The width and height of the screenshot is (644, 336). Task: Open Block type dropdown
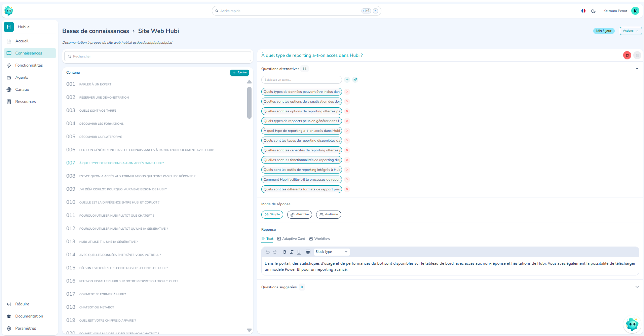[x=332, y=252]
